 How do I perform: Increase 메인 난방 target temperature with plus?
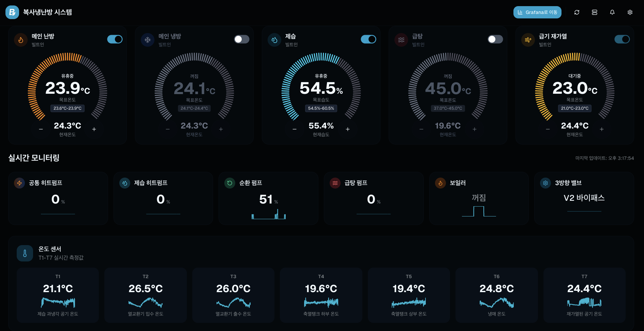(x=94, y=129)
